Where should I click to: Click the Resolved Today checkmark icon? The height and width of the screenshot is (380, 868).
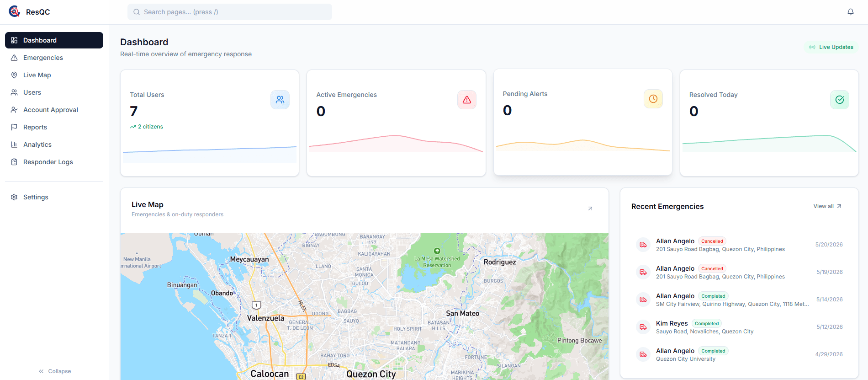[x=840, y=100]
